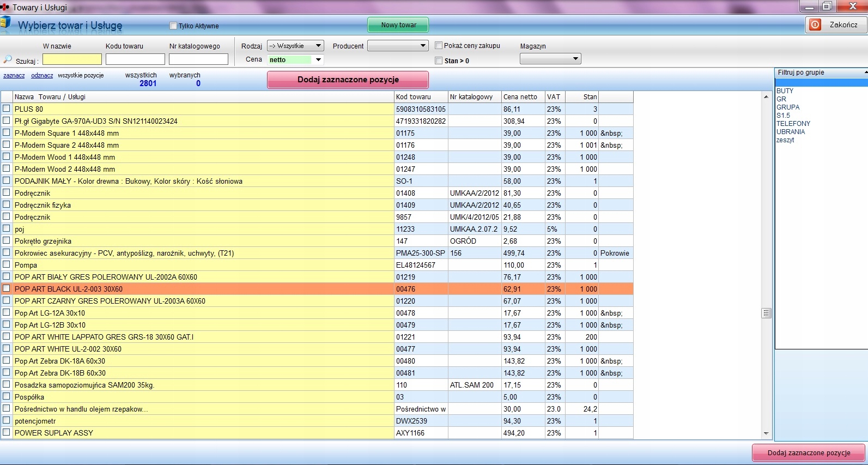This screenshot has width=868, height=465.
Task: Click the zaznacz link
Action: pos(14,75)
